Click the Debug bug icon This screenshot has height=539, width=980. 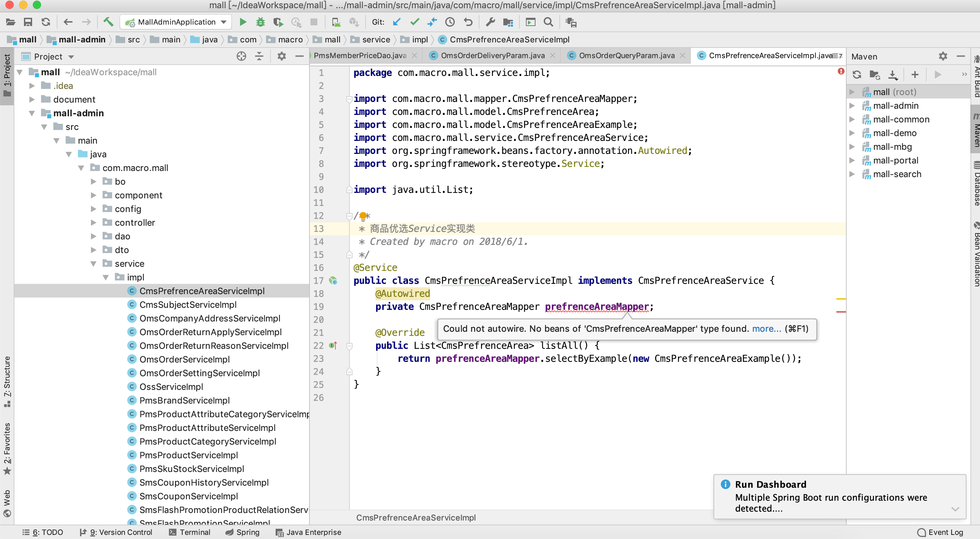260,22
